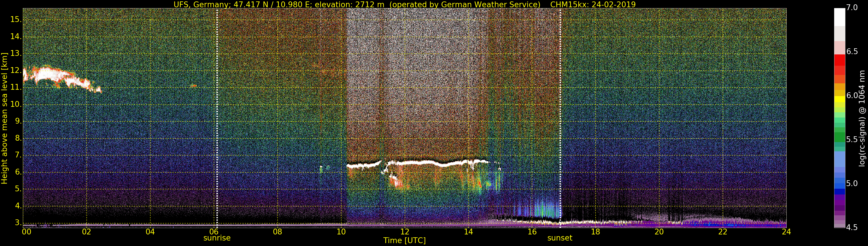
Task: Click the "Time [UTC]" axis label
Action: point(404,241)
